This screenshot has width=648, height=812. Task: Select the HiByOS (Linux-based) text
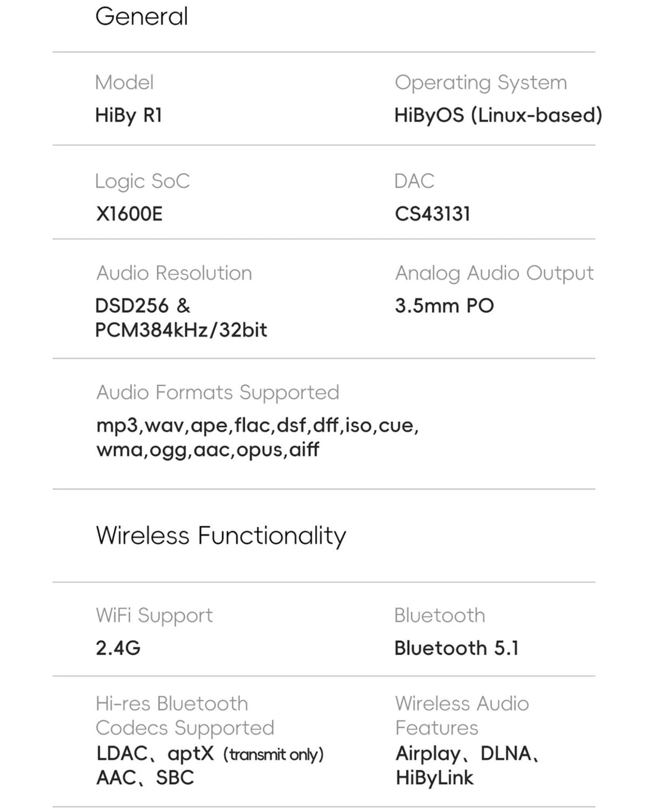pos(498,115)
